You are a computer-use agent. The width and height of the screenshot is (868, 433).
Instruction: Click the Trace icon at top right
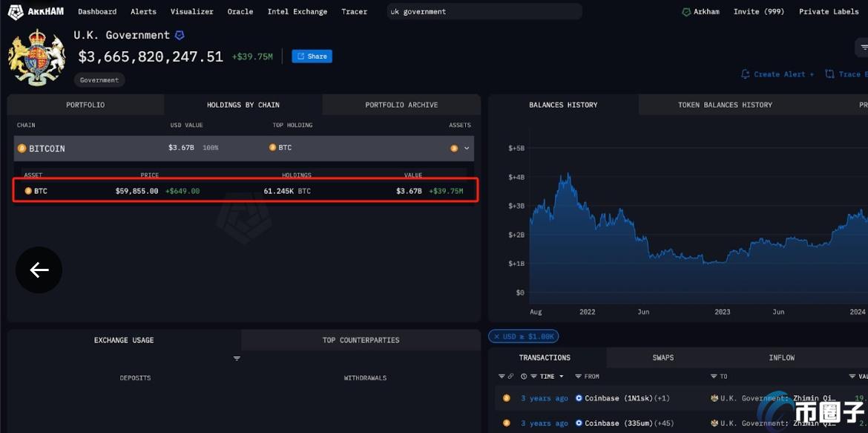[829, 74]
